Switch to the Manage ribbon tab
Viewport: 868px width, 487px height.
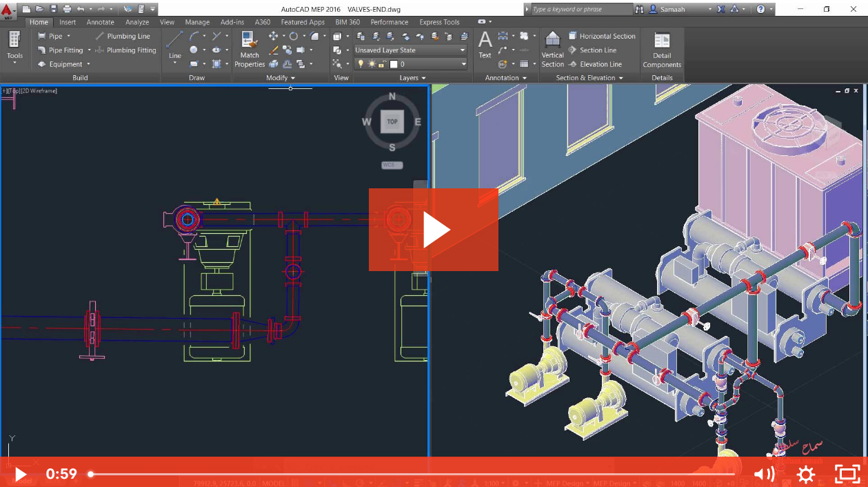click(x=197, y=22)
